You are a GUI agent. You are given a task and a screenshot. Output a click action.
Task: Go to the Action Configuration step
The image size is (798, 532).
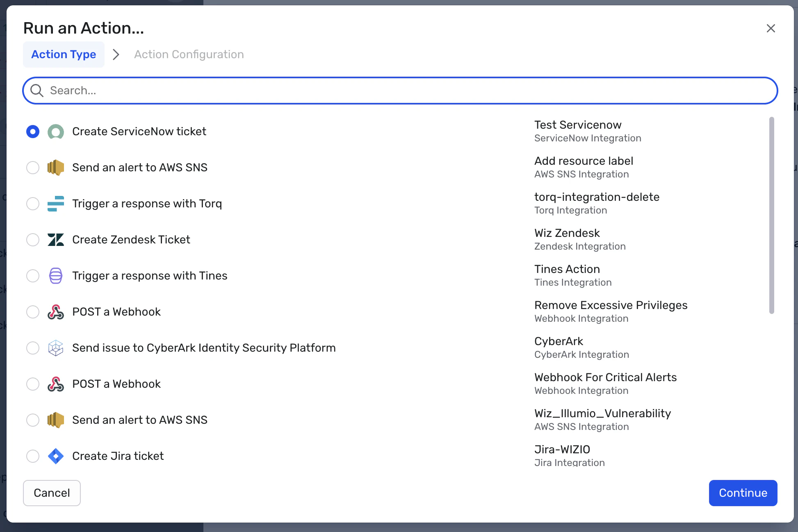tap(189, 55)
